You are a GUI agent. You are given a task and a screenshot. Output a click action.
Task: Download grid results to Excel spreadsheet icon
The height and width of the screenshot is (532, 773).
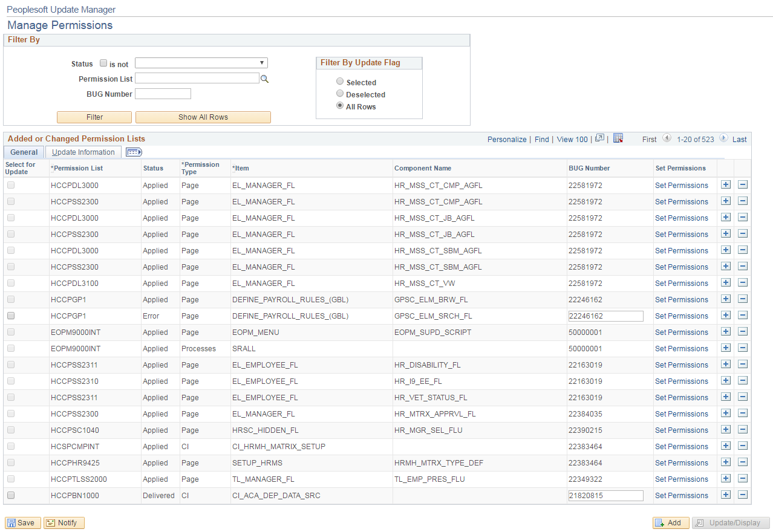(618, 138)
